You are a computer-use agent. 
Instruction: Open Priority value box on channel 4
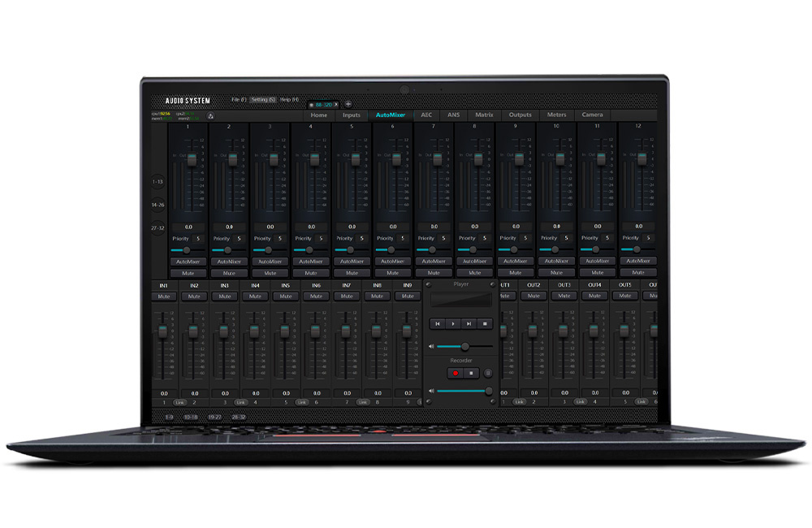(321, 239)
